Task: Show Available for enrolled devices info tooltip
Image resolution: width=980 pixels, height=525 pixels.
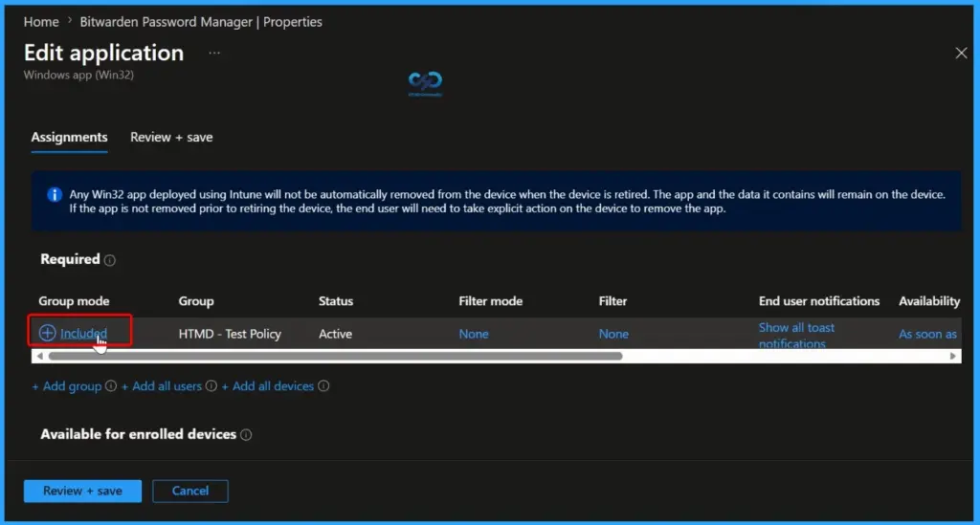Action: 246,434
